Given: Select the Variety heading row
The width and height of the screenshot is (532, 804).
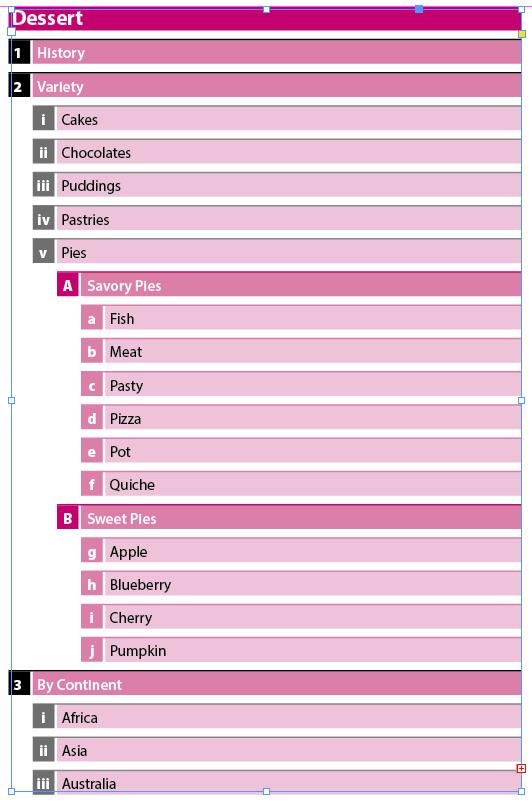Looking at the screenshot, I should (265, 86).
